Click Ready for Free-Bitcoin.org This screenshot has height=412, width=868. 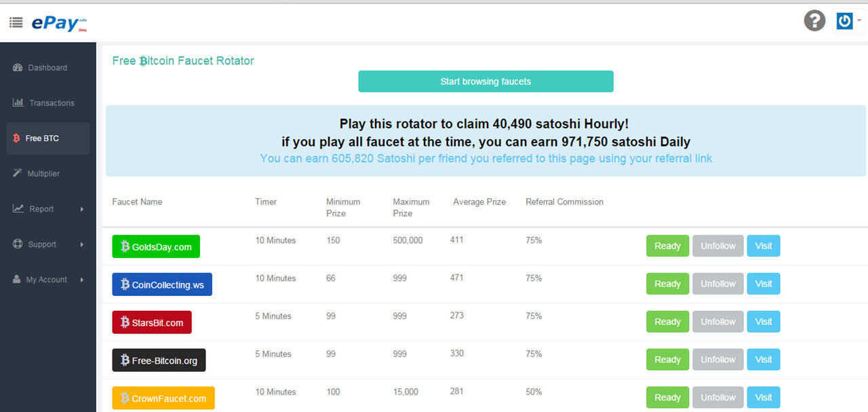[x=668, y=360]
